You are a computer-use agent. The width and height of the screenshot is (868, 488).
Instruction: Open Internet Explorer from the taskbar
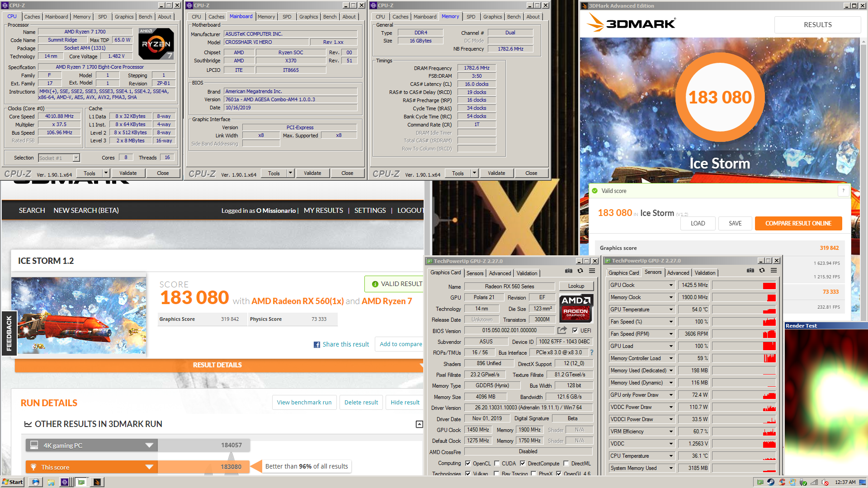(36, 482)
